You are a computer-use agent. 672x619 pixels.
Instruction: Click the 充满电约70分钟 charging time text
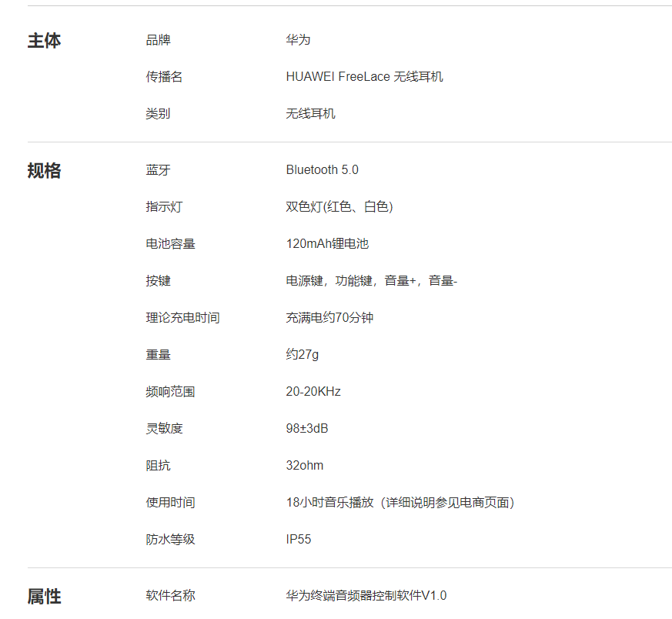tap(329, 318)
